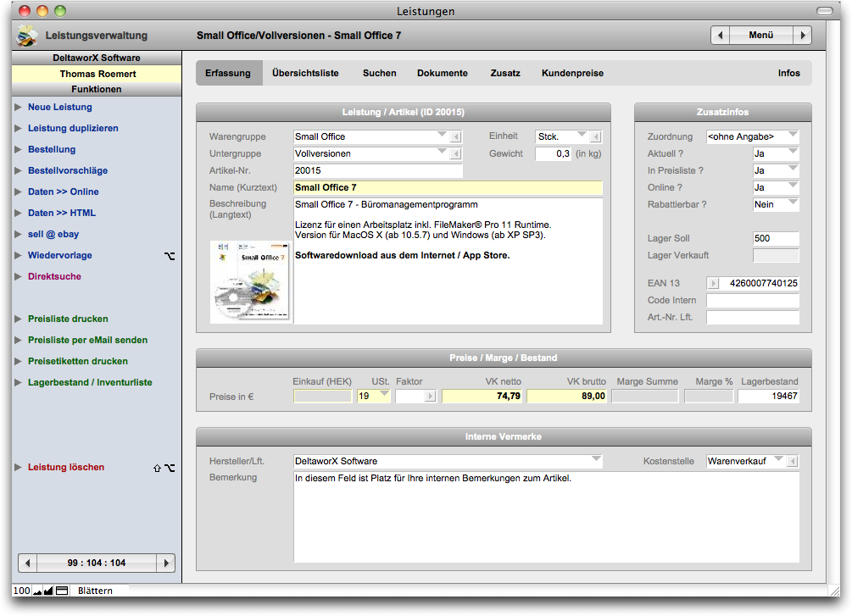Screen dimensions: 852x616
Task: Click the triangle icon next to Preisetiketten drucken
Action: pos(19,361)
